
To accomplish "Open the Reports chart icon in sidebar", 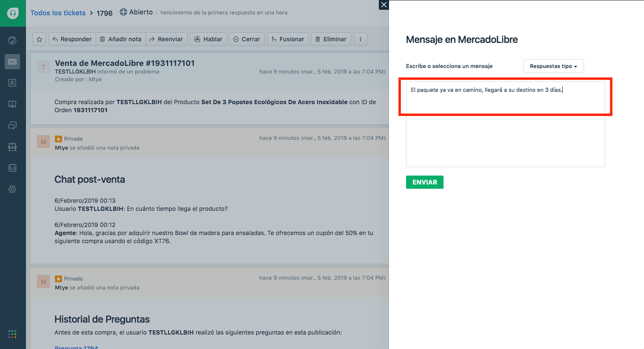I will click(12, 168).
